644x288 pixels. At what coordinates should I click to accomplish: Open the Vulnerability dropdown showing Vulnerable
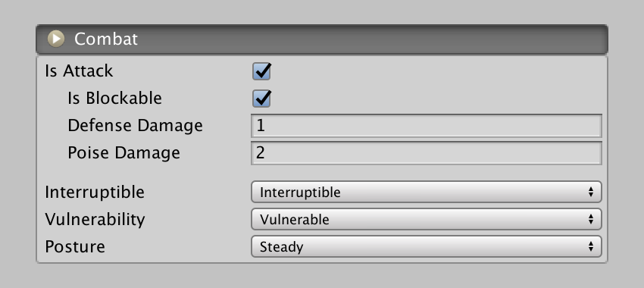[x=427, y=219]
